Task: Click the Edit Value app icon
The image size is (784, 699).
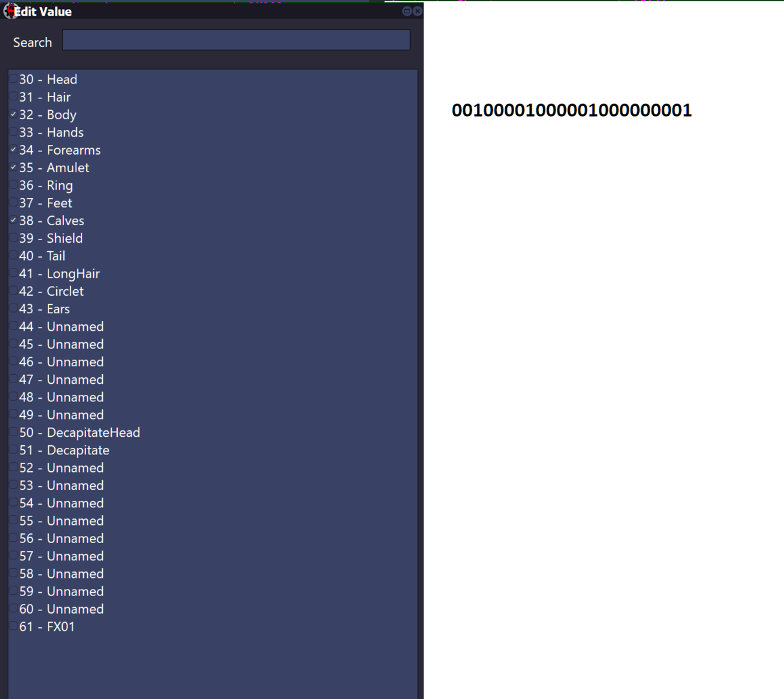Action: [x=10, y=10]
